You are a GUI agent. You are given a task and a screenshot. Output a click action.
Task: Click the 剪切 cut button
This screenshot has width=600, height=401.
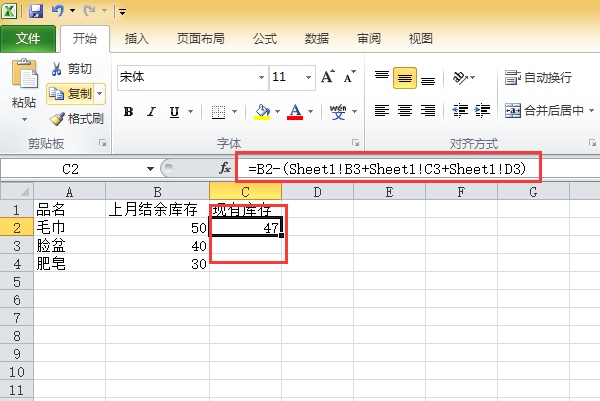point(72,69)
